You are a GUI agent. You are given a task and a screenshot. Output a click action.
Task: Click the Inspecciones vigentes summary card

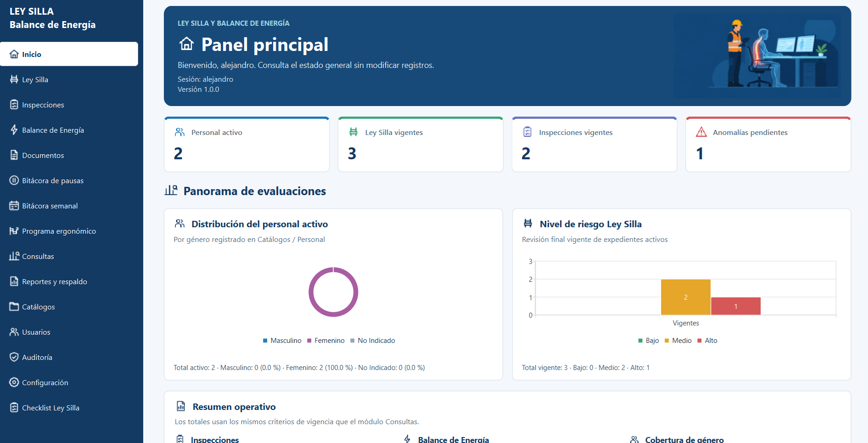[x=594, y=144]
